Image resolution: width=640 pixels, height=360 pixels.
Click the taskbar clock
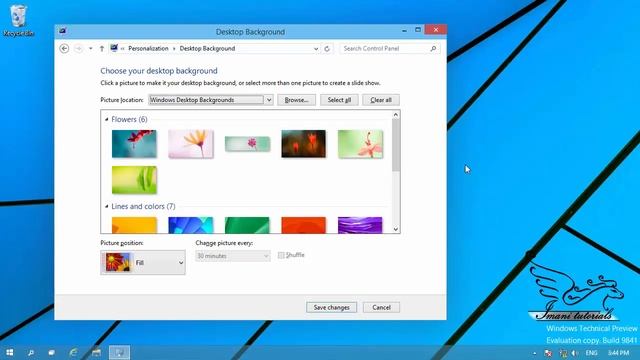[x=618, y=353]
